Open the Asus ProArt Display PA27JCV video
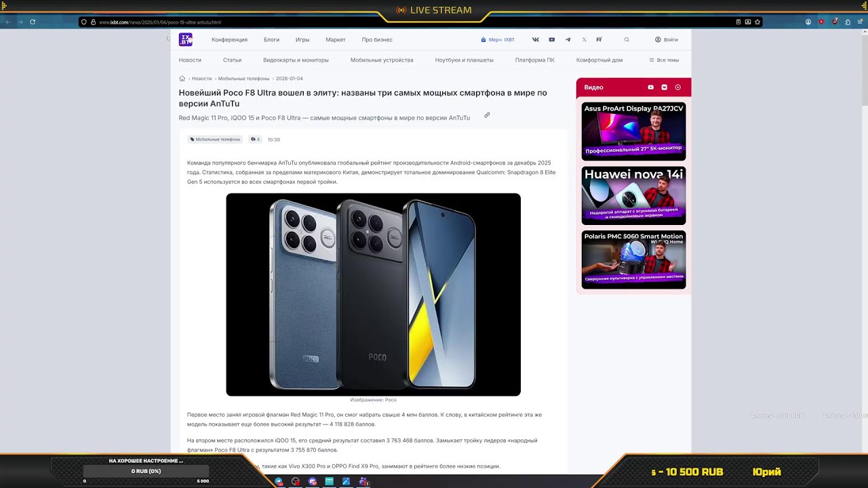 [x=633, y=131]
